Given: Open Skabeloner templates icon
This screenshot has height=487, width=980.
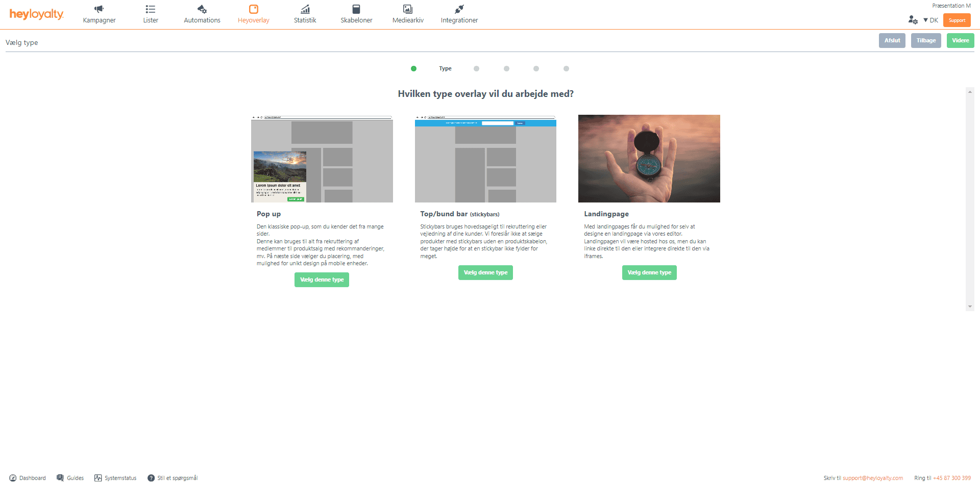Looking at the screenshot, I should 356,9.
